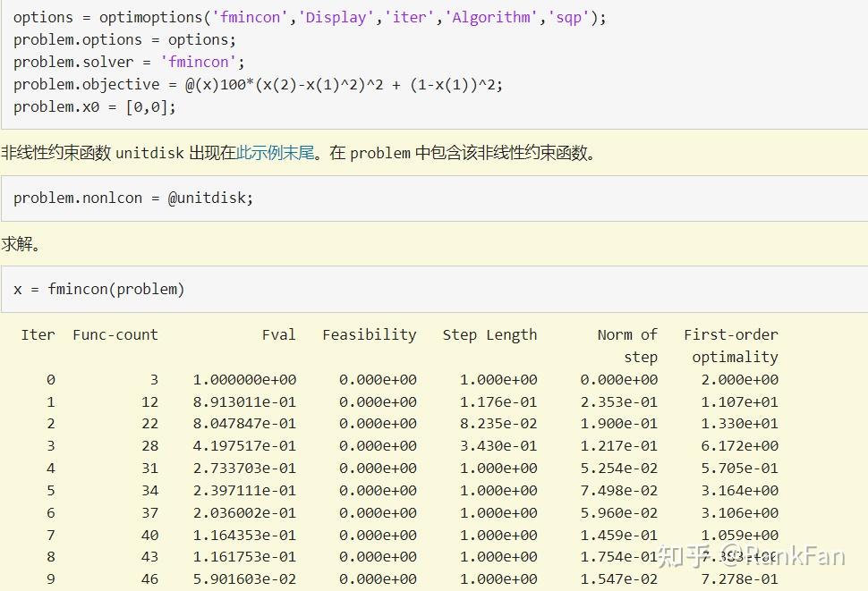868x591 pixels.
Task: Select the Feasibility column header
Action: point(369,334)
